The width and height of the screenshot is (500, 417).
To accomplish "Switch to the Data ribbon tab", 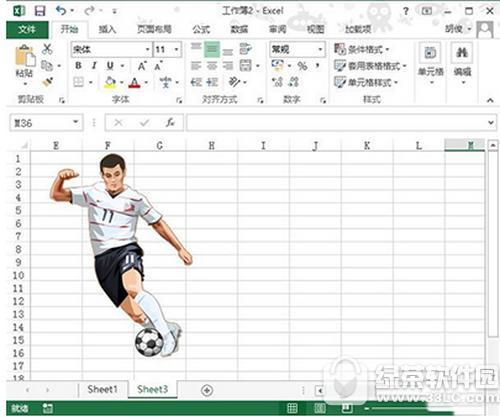I will (239, 29).
